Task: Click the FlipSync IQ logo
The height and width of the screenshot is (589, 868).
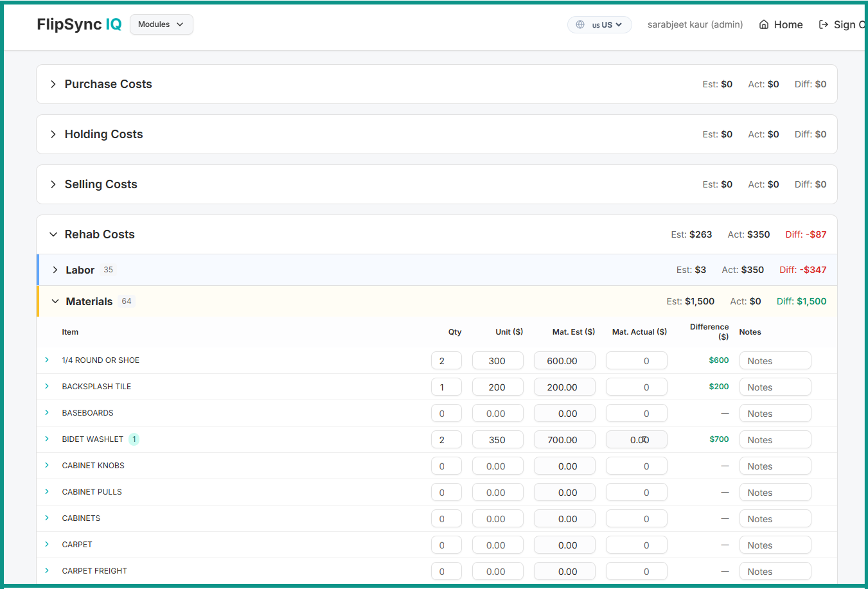Action: 79,24
